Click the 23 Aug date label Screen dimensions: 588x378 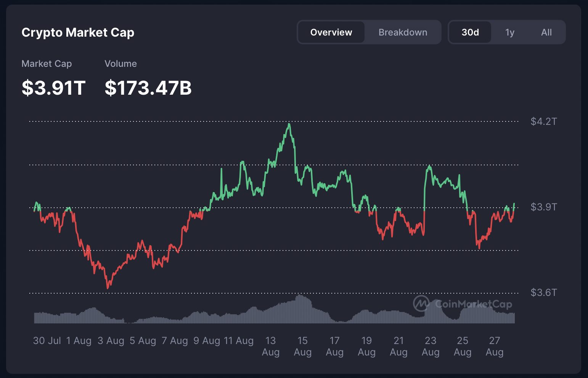tap(431, 346)
